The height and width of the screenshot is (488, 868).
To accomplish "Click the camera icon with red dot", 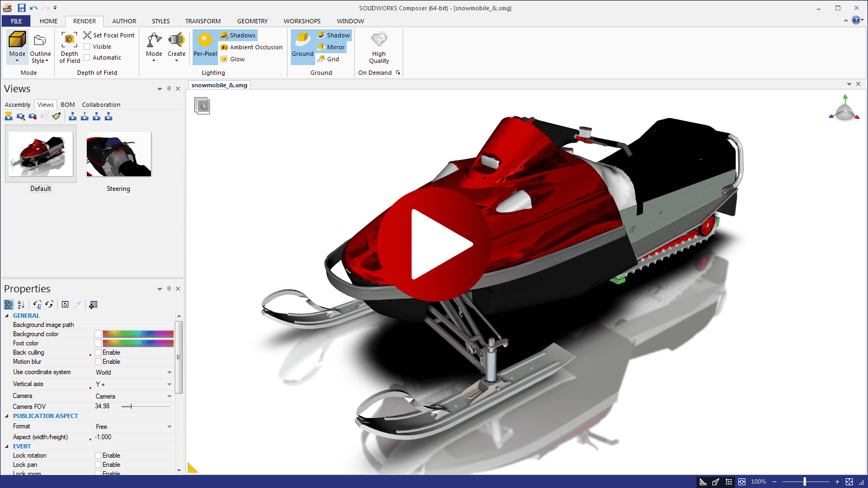I will (x=33, y=116).
